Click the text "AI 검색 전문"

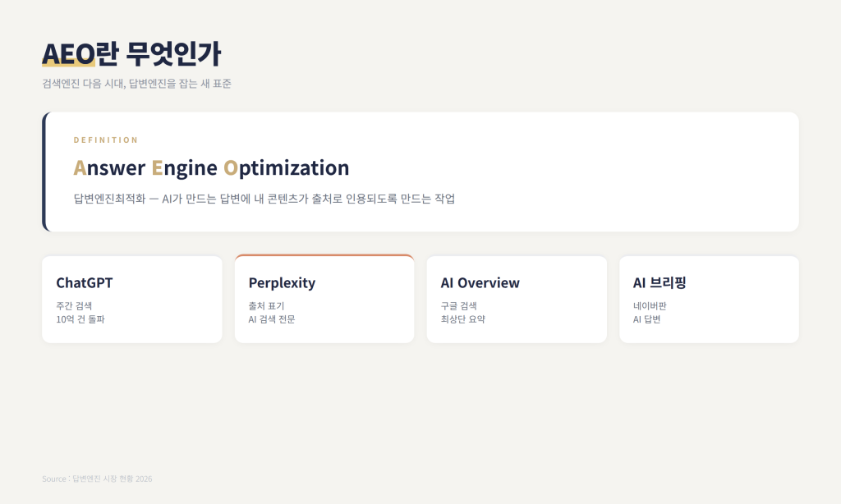point(271,319)
